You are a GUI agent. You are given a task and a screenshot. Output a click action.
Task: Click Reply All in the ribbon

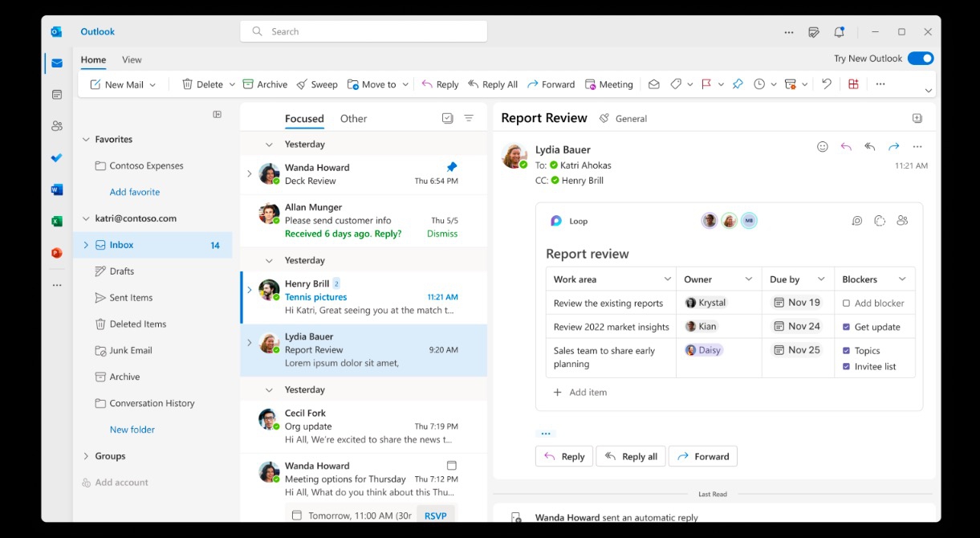[493, 84]
